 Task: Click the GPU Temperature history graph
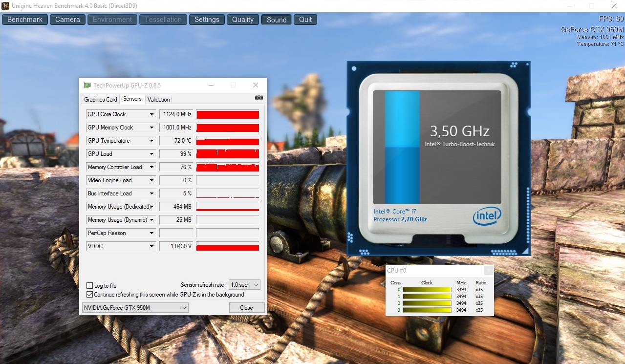[x=228, y=141]
